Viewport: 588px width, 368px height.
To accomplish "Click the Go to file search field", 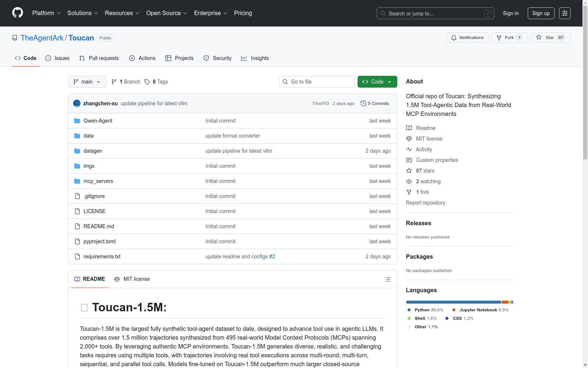I will [x=317, y=82].
